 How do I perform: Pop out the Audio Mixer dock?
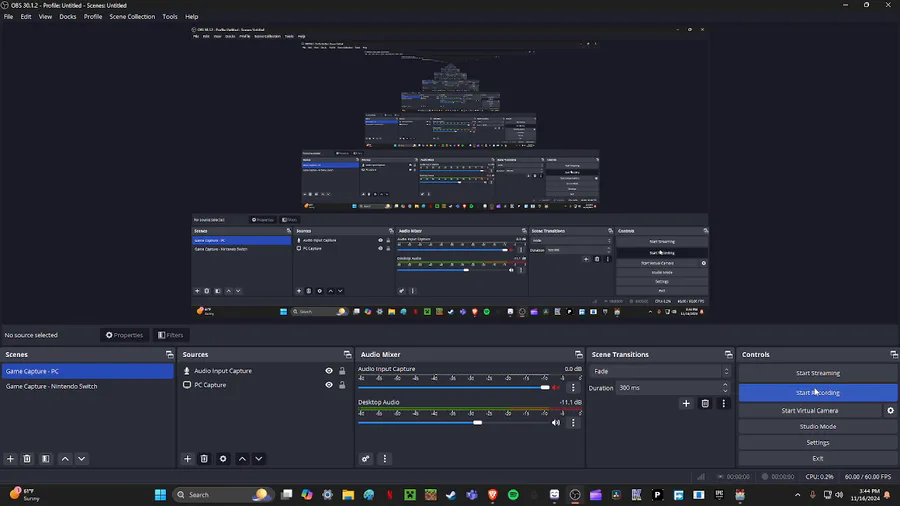pyautogui.click(x=579, y=355)
